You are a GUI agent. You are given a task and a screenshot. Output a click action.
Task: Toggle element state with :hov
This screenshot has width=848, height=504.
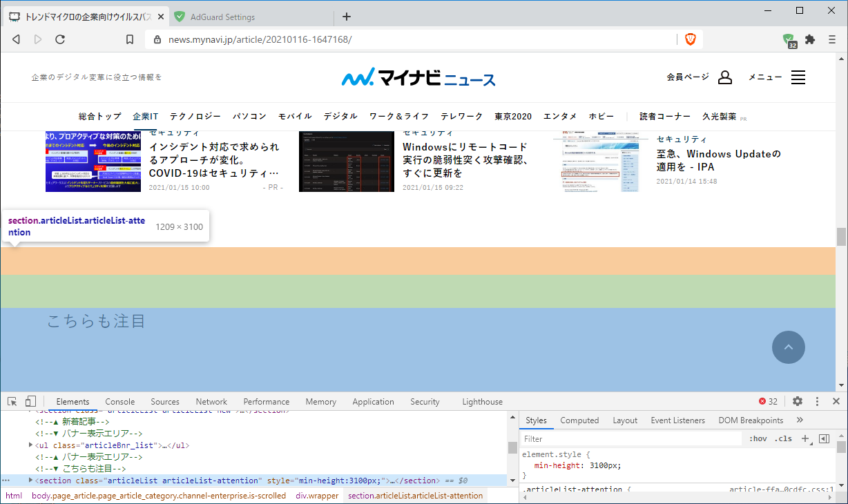point(758,438)
